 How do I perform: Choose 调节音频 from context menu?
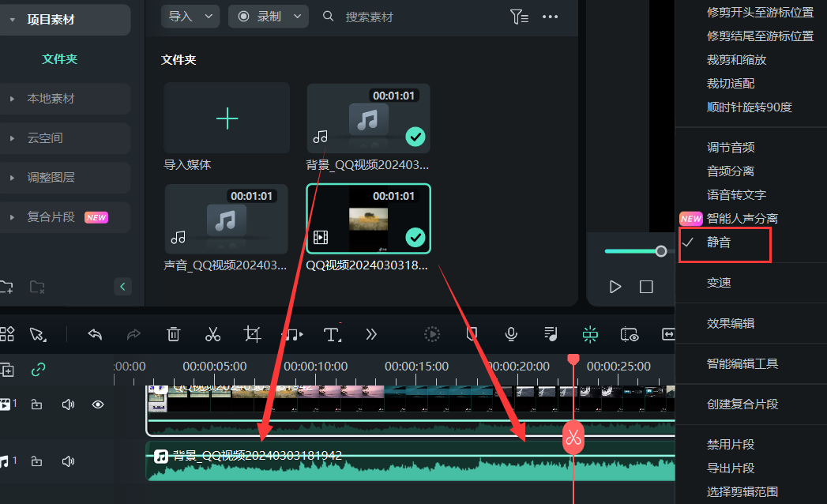click(x=731, y=147)
